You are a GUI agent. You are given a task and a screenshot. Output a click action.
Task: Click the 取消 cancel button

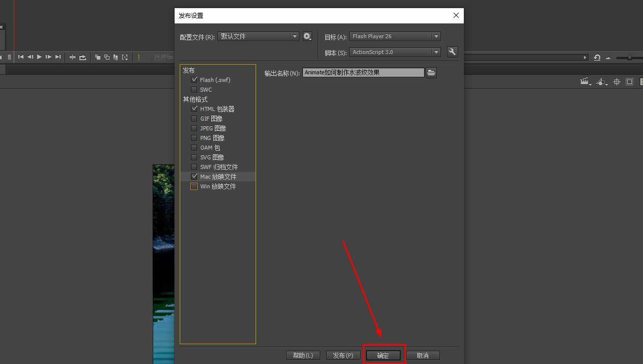tap(423, 355)
